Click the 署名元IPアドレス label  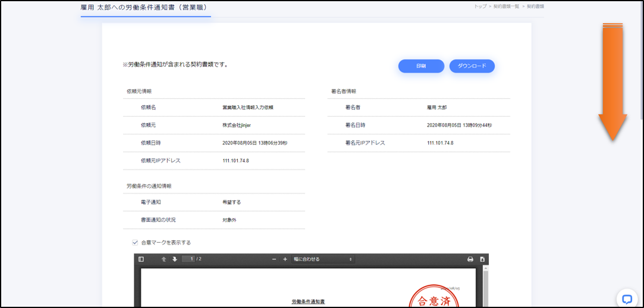(365, 143)
